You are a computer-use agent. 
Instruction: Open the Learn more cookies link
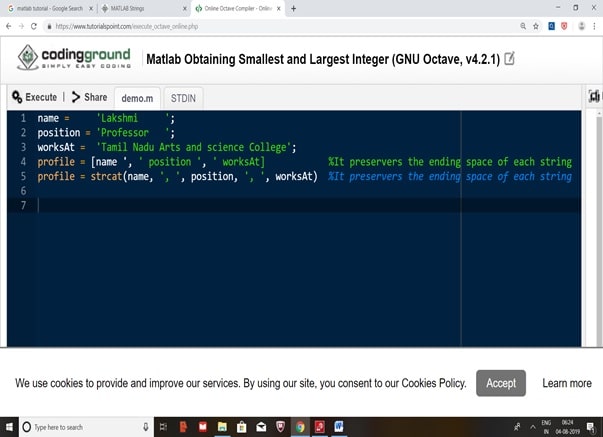(x=567, y=383)
